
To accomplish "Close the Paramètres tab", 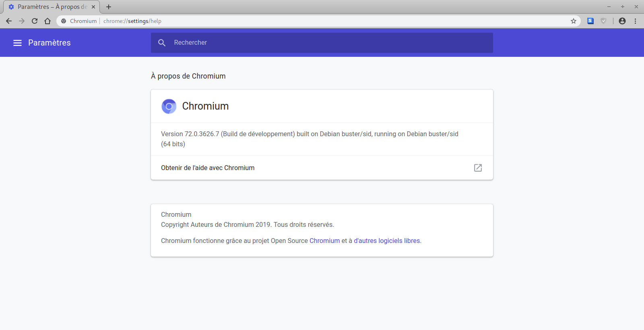I will pos(93,7).
